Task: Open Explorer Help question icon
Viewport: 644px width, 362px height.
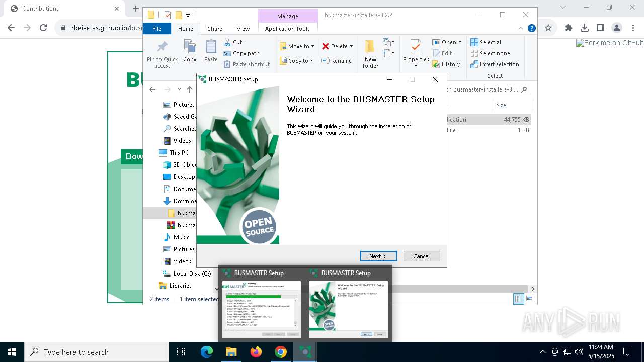Action: [x=531, y=29]
